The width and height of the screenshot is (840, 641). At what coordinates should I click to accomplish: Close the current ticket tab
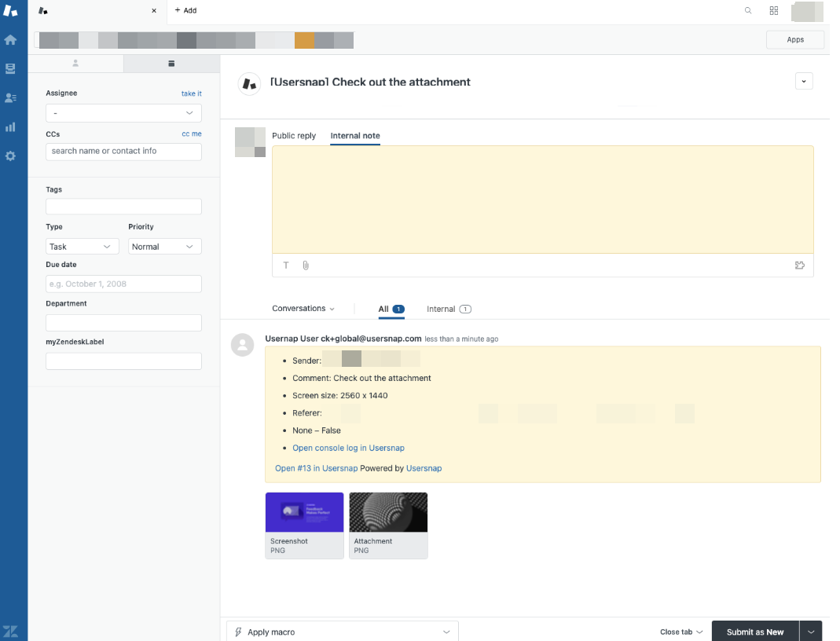(154, 11)
